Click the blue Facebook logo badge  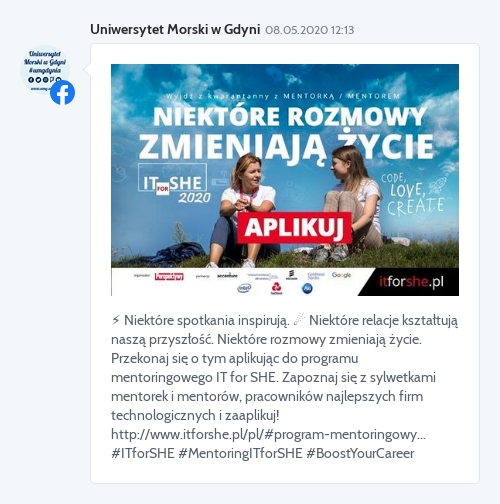pos(62,93)
